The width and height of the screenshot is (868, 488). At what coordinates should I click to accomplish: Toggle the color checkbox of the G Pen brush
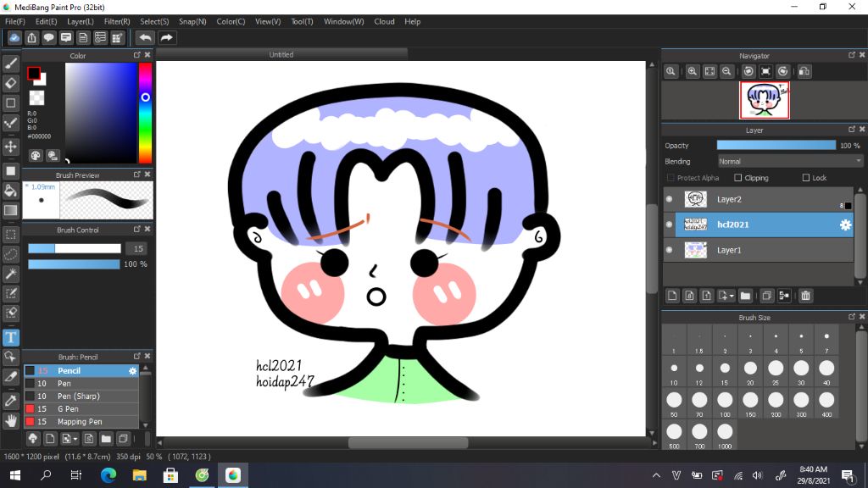(30, 409)
